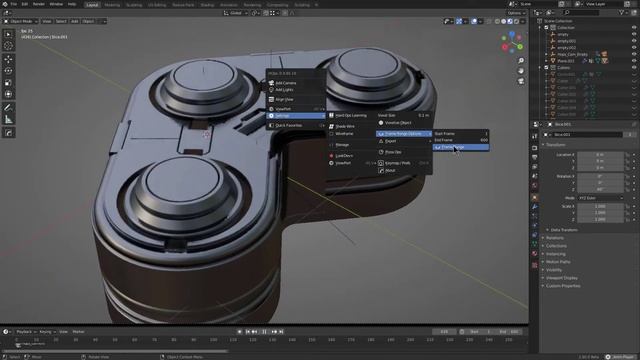This screenshot has height=360, width=640.
Task: Select the Select Box tool in toolbar
Action: [8, 34]
